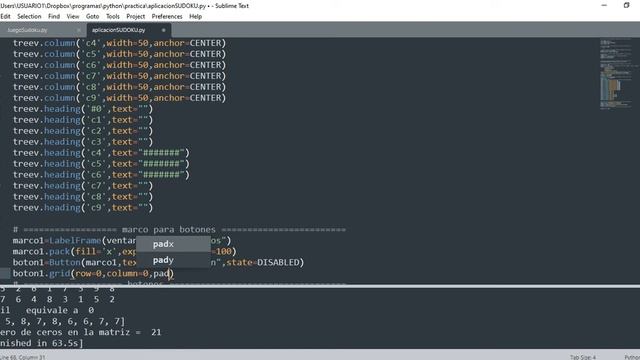
Task: Restore the window with the restore button
Action: (x=627, y=5)
